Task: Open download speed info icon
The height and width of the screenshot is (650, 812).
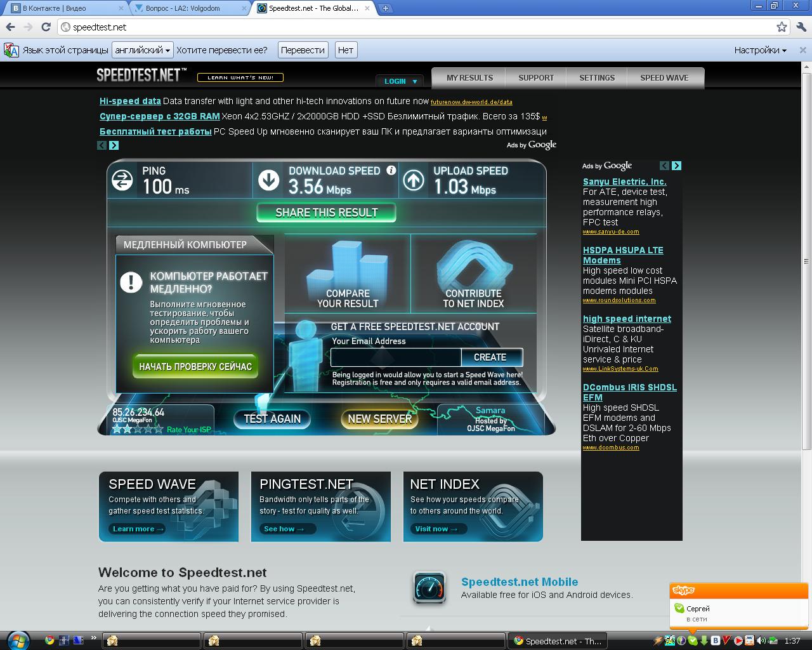Action: tap(391, 170)
